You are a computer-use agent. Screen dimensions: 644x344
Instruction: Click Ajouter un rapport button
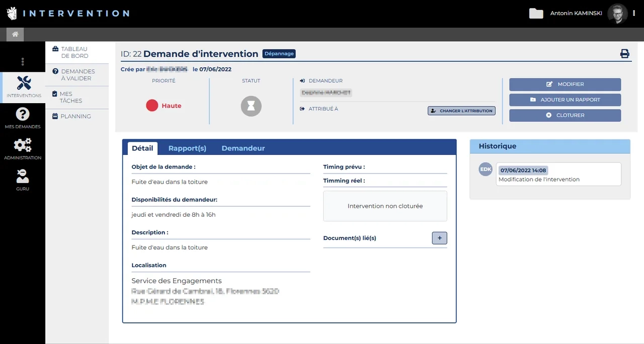(x=565, y=100)
